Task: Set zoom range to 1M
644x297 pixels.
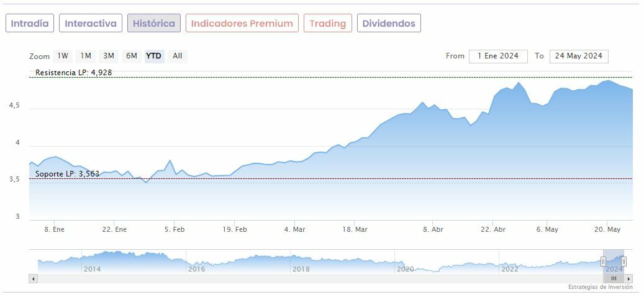Action: 86,56
